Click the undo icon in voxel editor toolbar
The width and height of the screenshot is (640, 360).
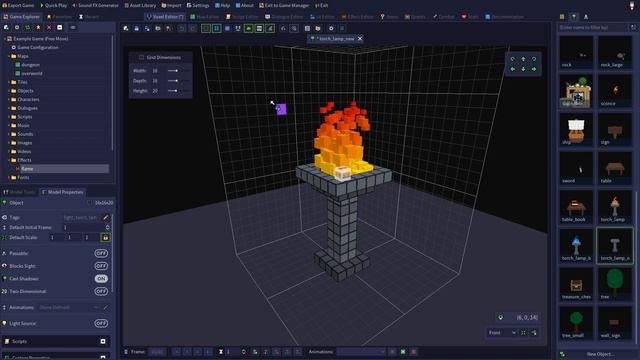pyautogui.click(x=182, y=28)
